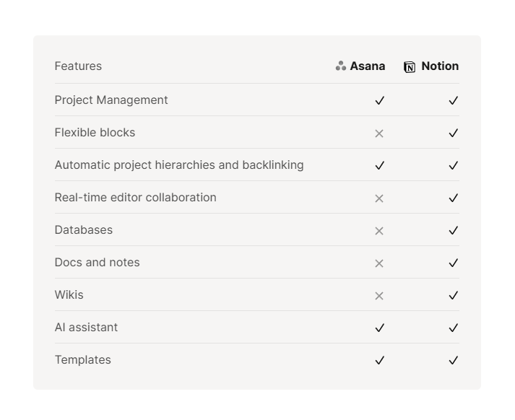Screen dimensions: 515x420
Task: Click Asana's X mark for Docs and notes
Action: click(x=379, y=263)
